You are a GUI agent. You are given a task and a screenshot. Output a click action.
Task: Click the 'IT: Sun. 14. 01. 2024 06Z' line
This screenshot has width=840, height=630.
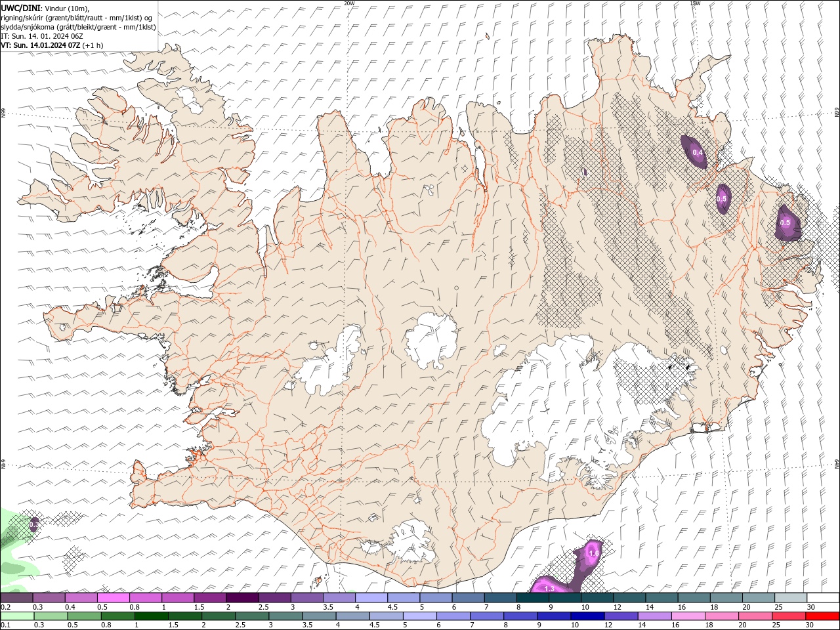click(41, 36)
